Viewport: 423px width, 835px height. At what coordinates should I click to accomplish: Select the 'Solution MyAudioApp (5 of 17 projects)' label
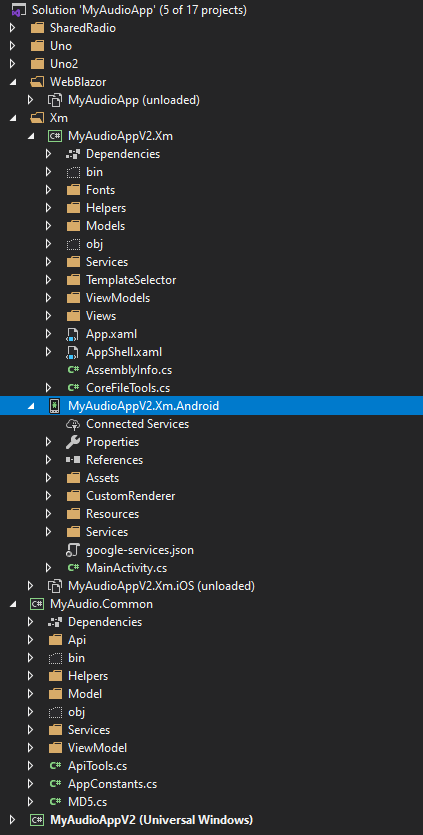pos(139,10)
